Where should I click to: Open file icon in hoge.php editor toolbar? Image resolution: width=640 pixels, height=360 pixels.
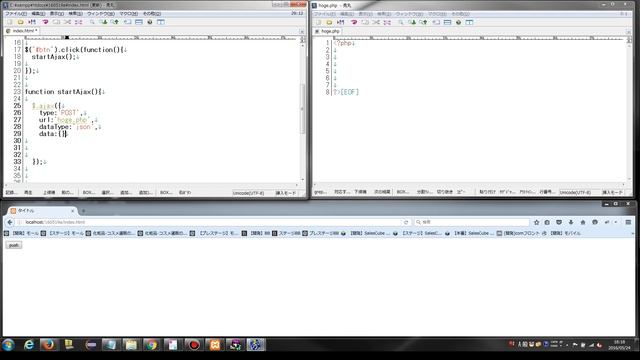329,22
